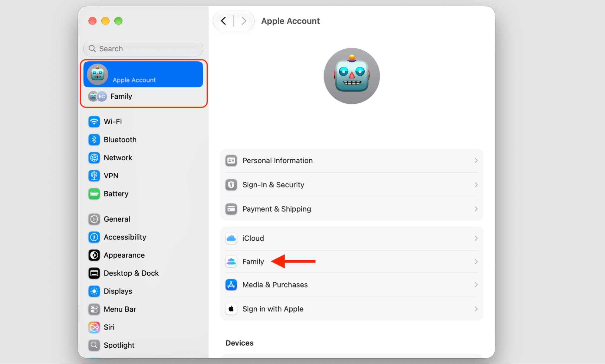Click the green Battery icon
605x364 pixels.
tap(94, 194)
